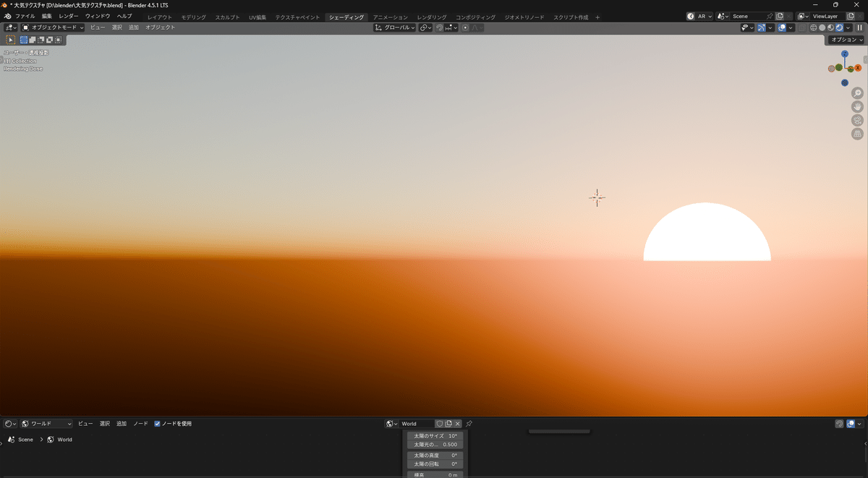Open レンダー menu

click(x=69, y=16)
